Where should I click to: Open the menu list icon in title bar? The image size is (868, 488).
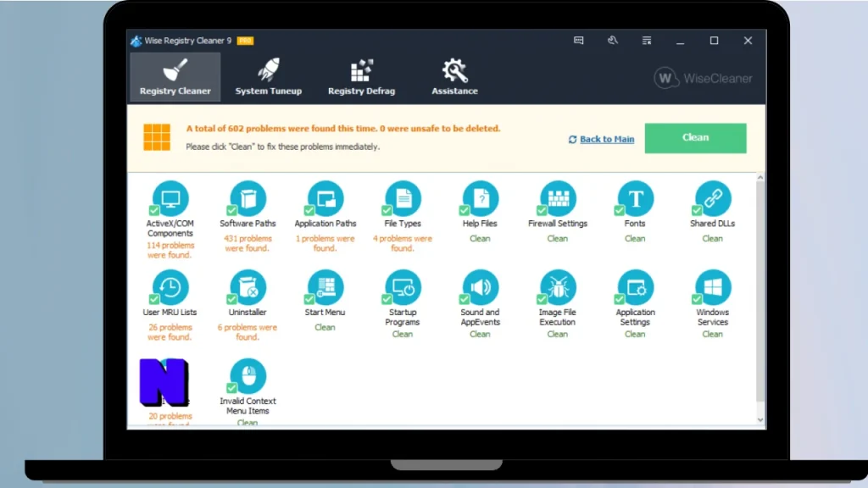pyautogui.click(x=647, y=41)
